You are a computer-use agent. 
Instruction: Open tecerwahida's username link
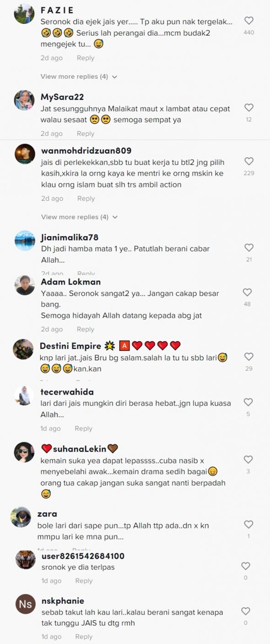pyautogui.click(x=67, y=392)
